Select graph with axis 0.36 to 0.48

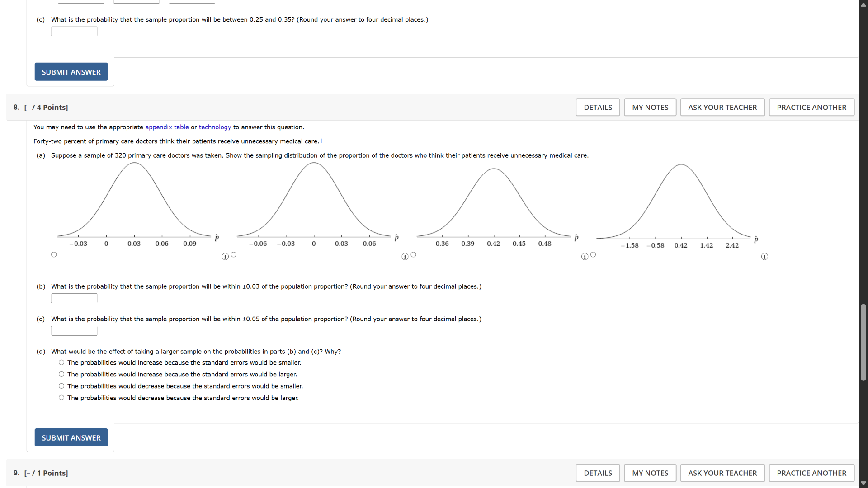coord(413,255)
